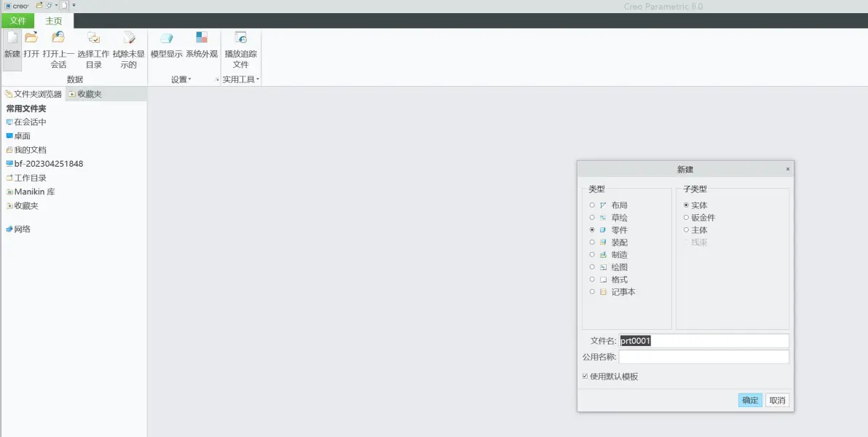Click 播放追踪文件 icon
The height and width of the screenshot is (437, 868).
[x=240, y=38]
